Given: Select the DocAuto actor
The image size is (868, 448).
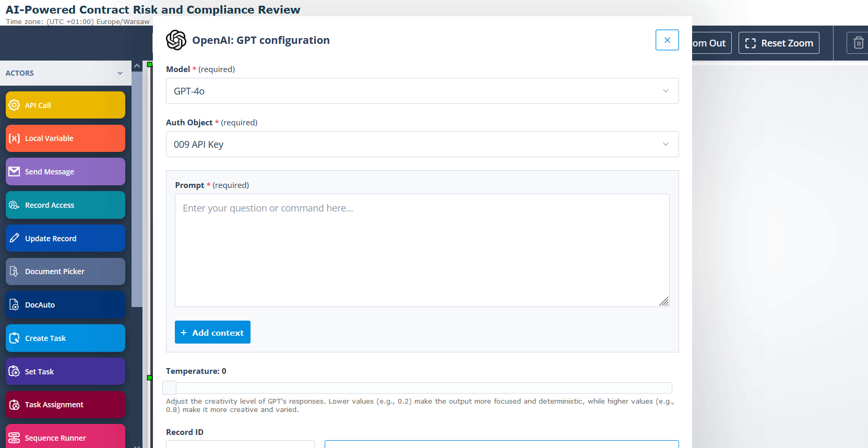Looking at the screenshot, I should pos(65,305).
